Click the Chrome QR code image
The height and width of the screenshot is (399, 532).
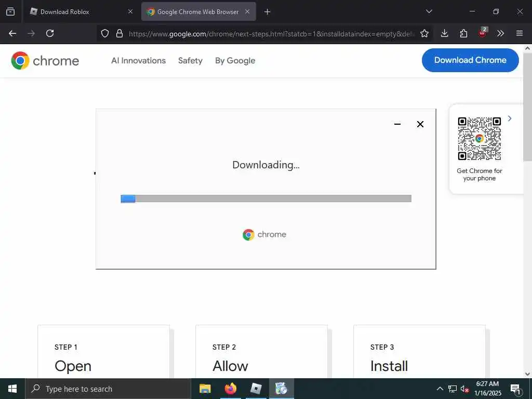(x=480, y=139)
